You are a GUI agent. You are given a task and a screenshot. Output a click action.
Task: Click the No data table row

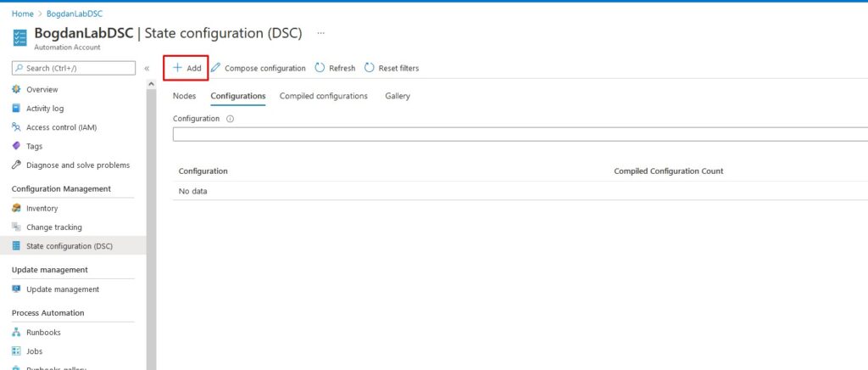(520, 191)
